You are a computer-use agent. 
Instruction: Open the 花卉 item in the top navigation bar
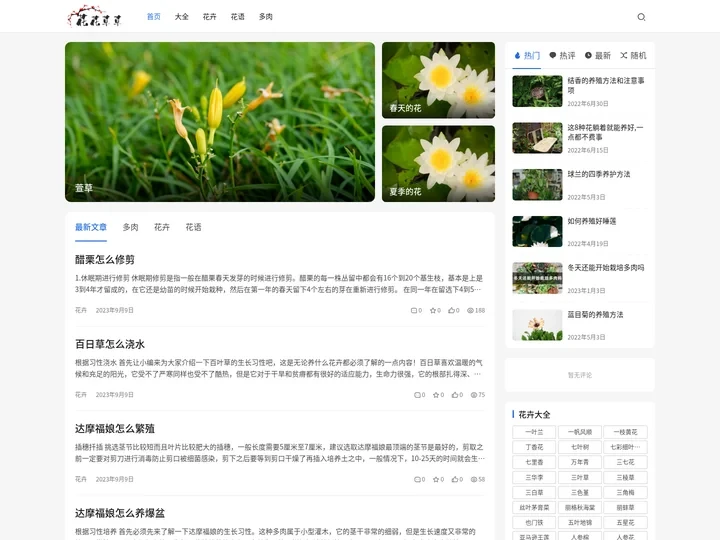(210, 17)
